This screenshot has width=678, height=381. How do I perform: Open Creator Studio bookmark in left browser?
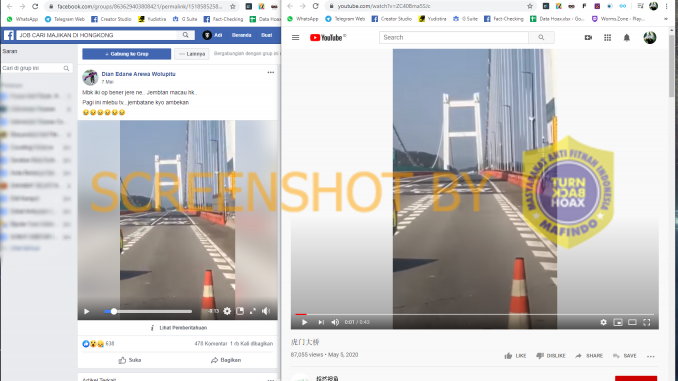tap(111, 19)
